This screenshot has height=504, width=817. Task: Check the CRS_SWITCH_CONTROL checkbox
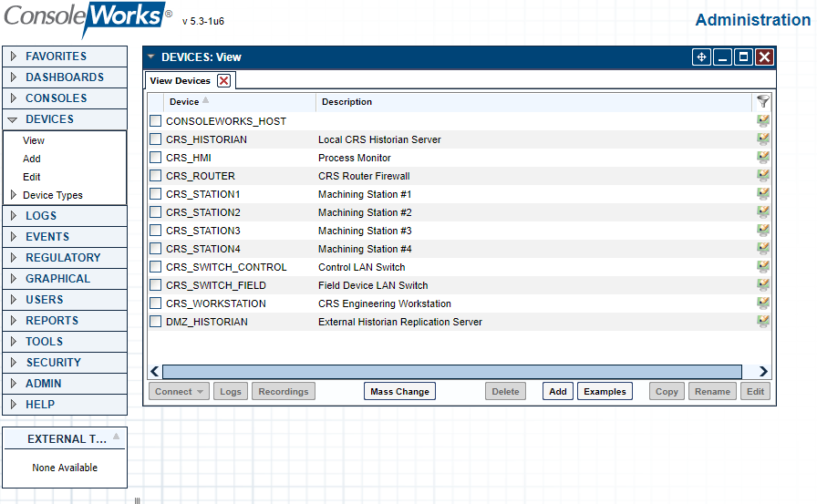(155, 266)
